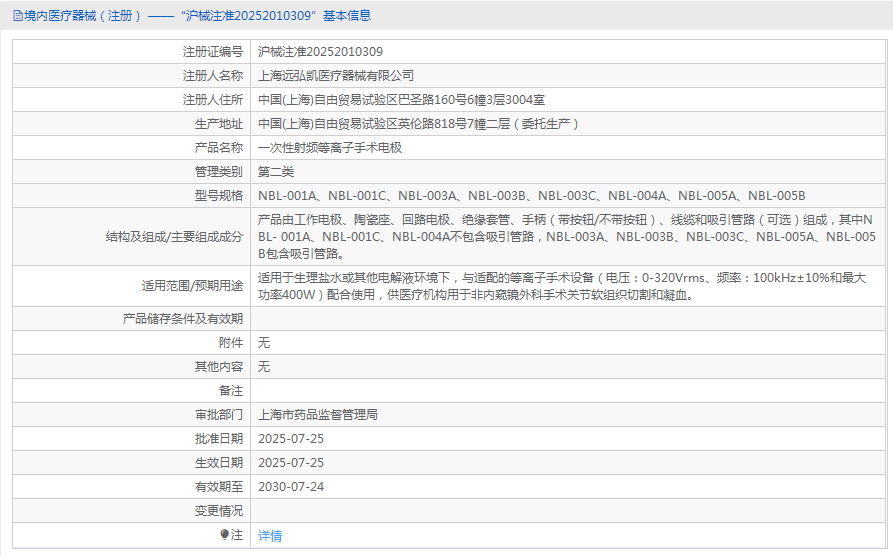
Task: Click the 注册人名称 label
Action: pyautogui.click(x=212, y=76)
